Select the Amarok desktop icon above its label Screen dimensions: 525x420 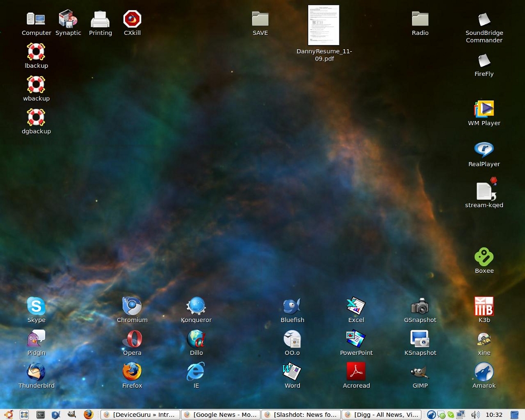(484, 371)
